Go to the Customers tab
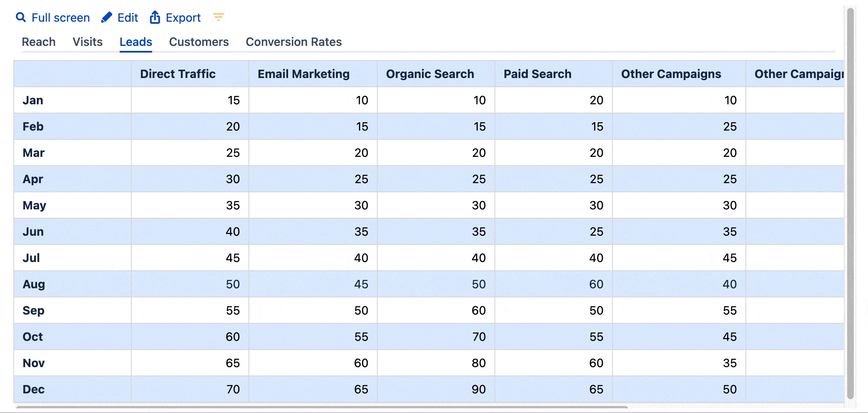This screenshot has width=868, height=413. [x=199, y=42]
